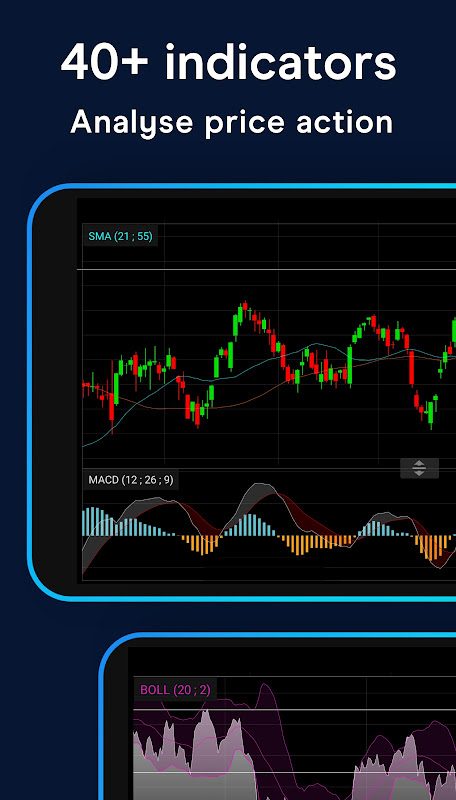Click the SMA (21 ; 55) indicator label

[x=120, y=236]
